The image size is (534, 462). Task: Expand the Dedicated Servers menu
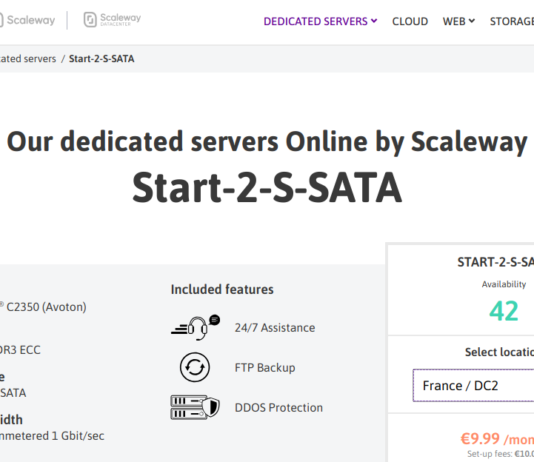[x=320, y=21]
